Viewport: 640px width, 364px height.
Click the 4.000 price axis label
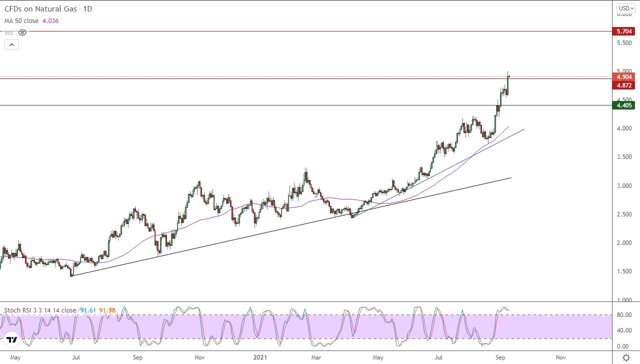click(624, 128)
